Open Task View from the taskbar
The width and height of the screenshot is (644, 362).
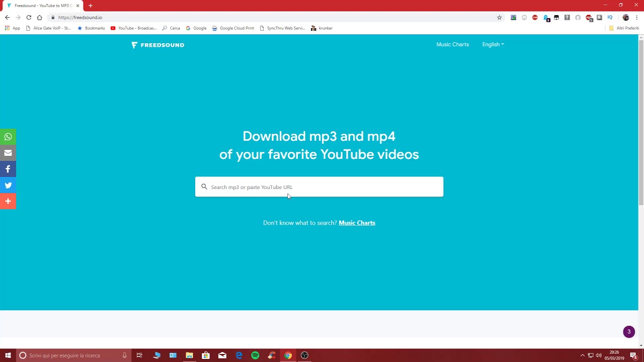click(x=139, y=355)
